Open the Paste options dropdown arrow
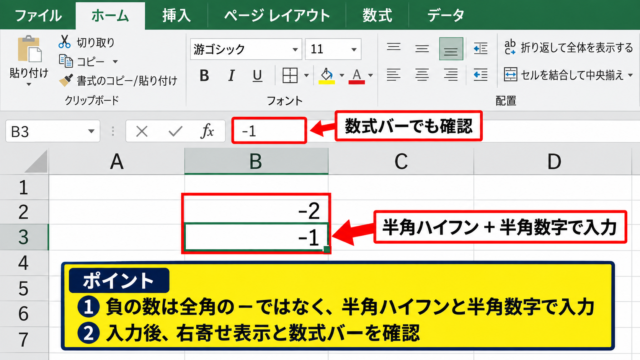640x360 pixels. tap(29, 84)
